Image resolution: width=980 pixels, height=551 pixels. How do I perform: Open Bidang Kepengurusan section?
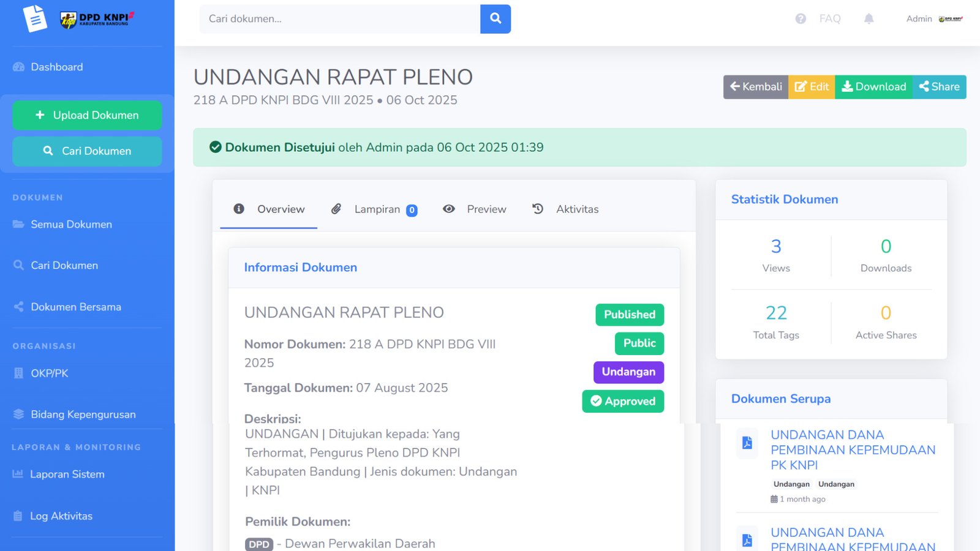pos(83,414)
